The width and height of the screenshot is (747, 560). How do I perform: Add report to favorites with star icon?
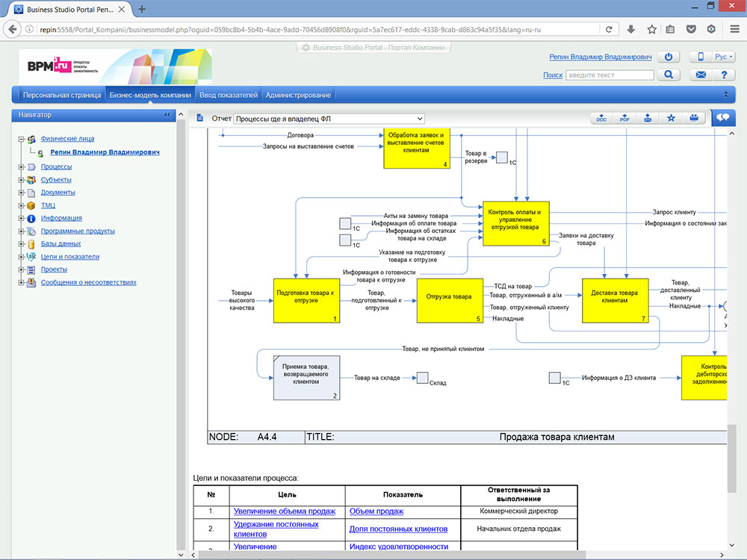pos(671,118)
